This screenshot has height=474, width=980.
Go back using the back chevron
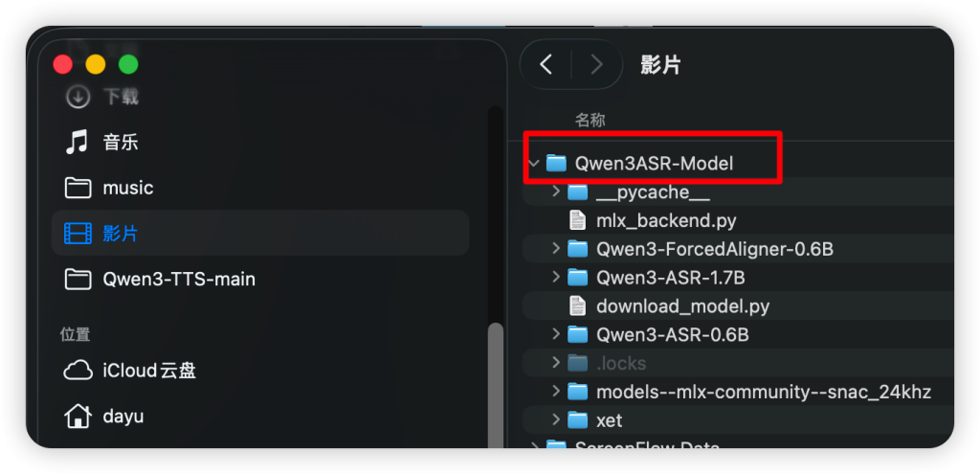coord(546,64)
